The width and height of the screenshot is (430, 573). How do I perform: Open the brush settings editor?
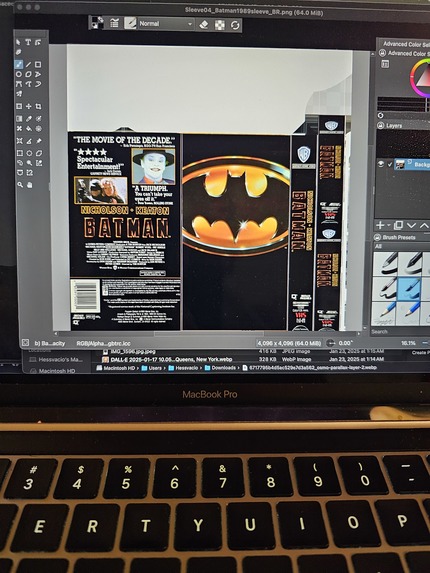[x=114, y=23]
